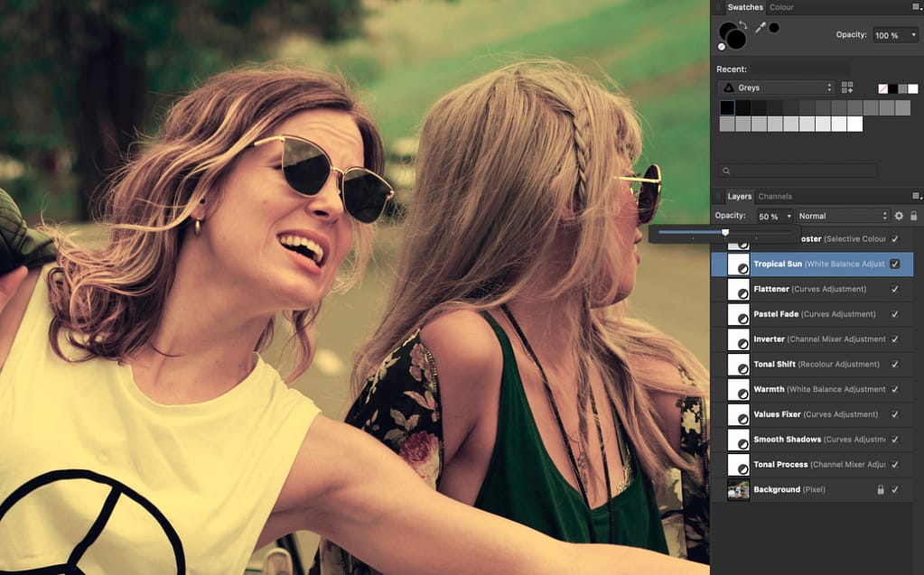Click the Tropical Sun adjustment layer thumbnail
Viewport: 924px width, 575px height.
click(x=738, y=264)
